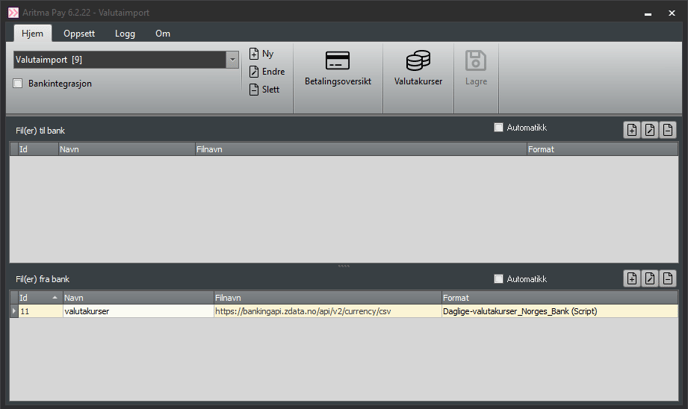Edit file in 'Fil(er) fra bank' panel
The image size is (688, 409).
point(650,279)
